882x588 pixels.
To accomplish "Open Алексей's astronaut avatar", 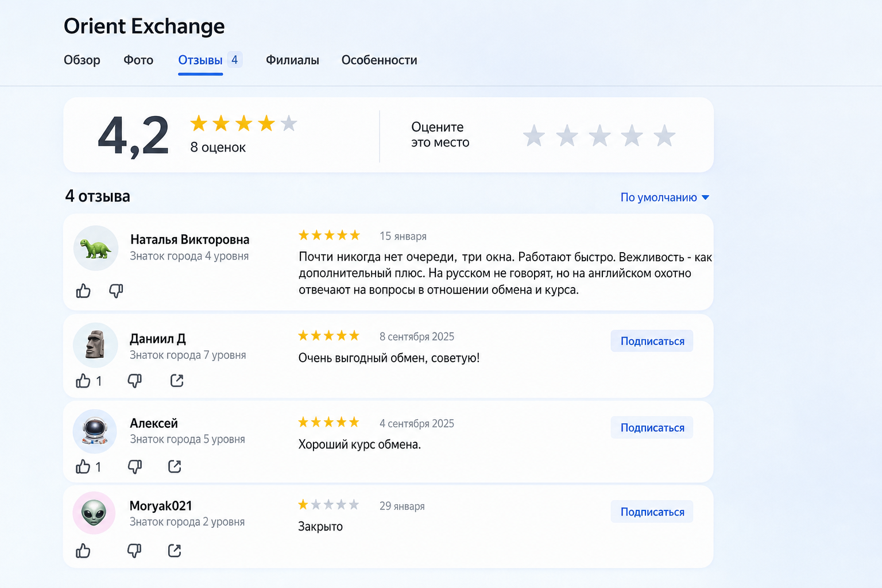I will (x=95, y=431).
